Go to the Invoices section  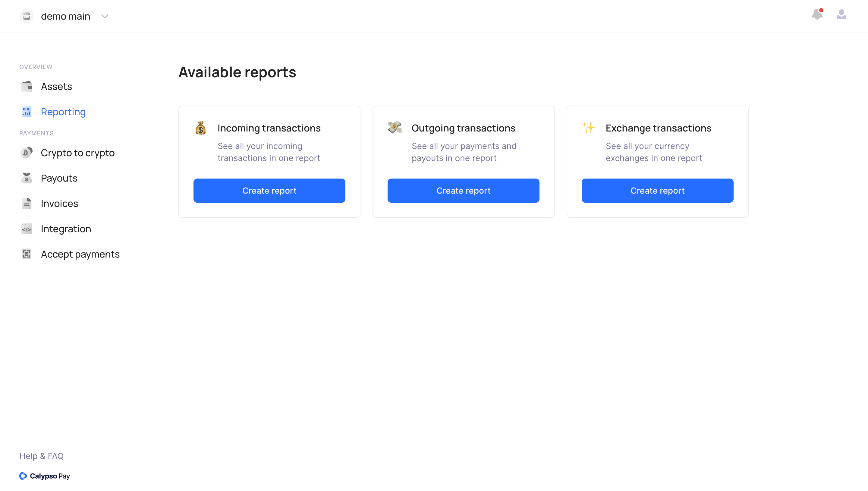pos(59,203)
